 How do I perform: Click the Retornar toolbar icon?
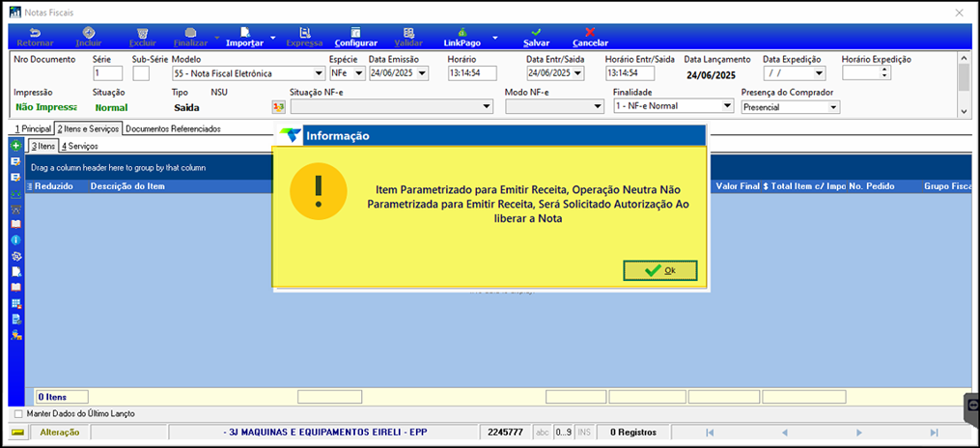click(x=35, y=33)
